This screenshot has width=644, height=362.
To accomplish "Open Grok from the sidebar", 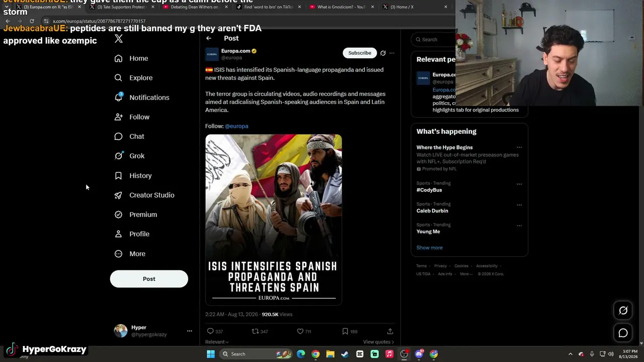I will click(x=129, y=156).
